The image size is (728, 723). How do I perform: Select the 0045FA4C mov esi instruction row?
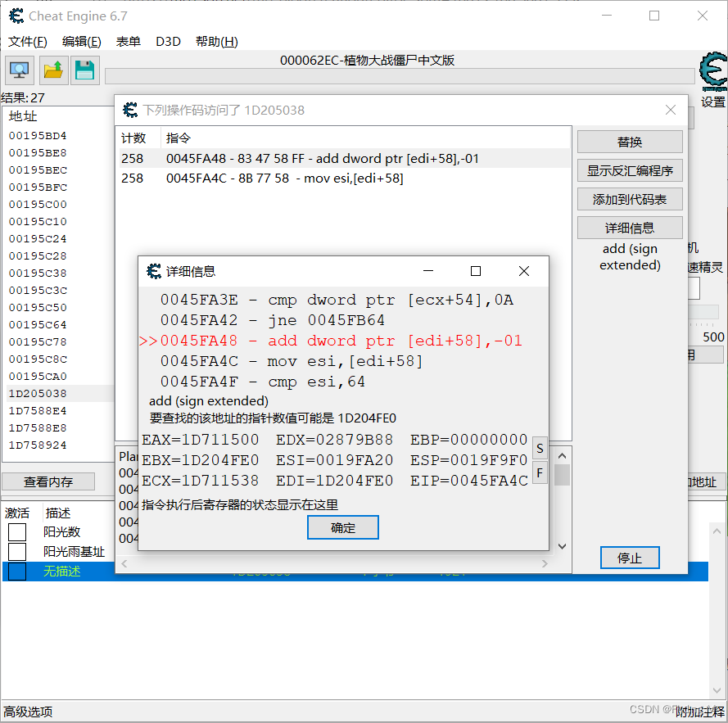click(x=344, y=178)
